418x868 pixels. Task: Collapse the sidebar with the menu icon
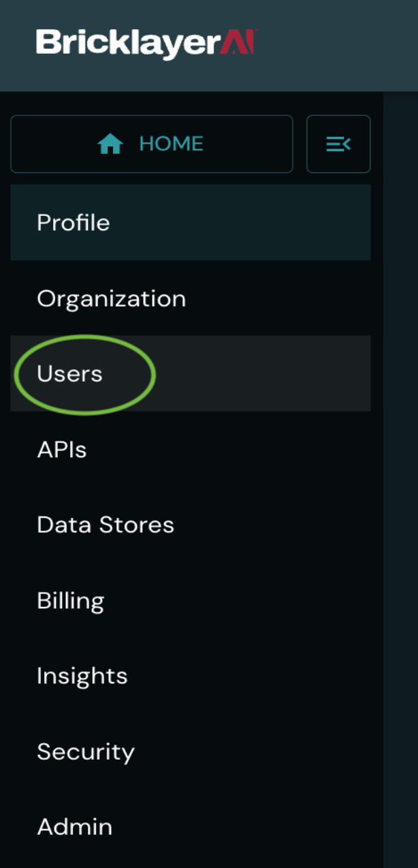tap(338, 144)
